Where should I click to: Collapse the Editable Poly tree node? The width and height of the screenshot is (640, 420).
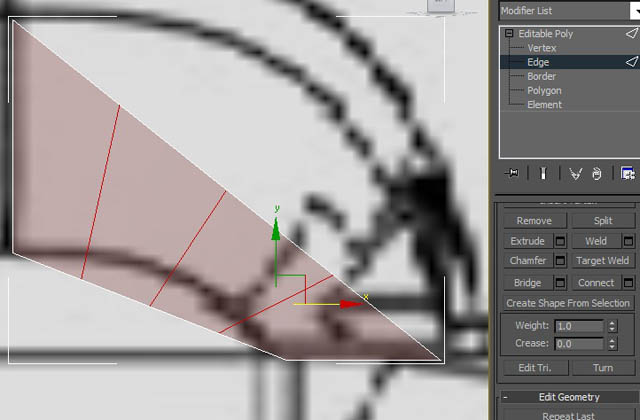coord(509,33)
